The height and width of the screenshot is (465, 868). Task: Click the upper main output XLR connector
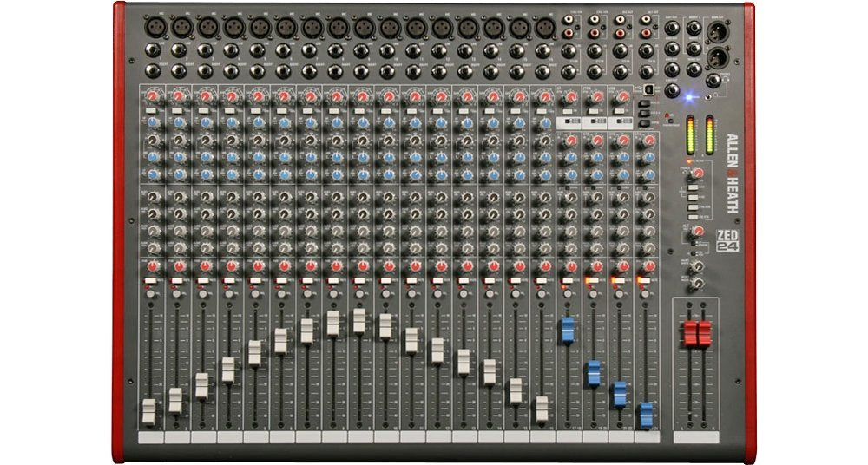(x=717, y=31)
